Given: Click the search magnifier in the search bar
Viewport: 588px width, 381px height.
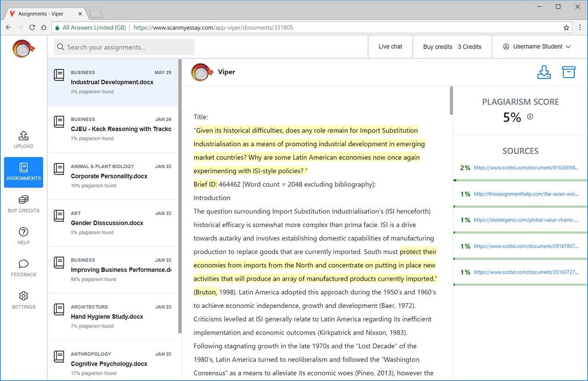Looking at the screenshot, I should click(60, 47).
